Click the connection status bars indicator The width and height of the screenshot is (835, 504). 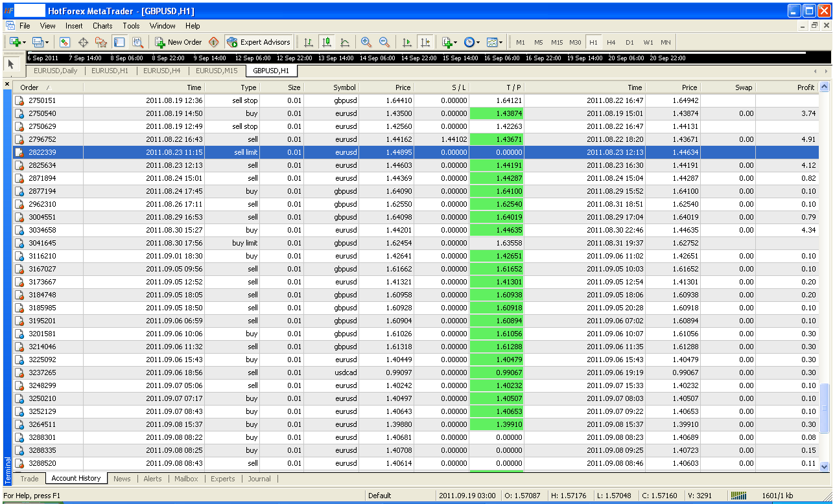tap(738, 496)
